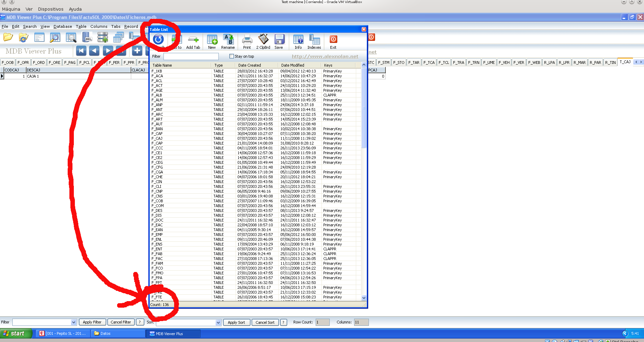This screenshot has height=342, width=644.
Task: Open the Columns menu
Action: 99,26
